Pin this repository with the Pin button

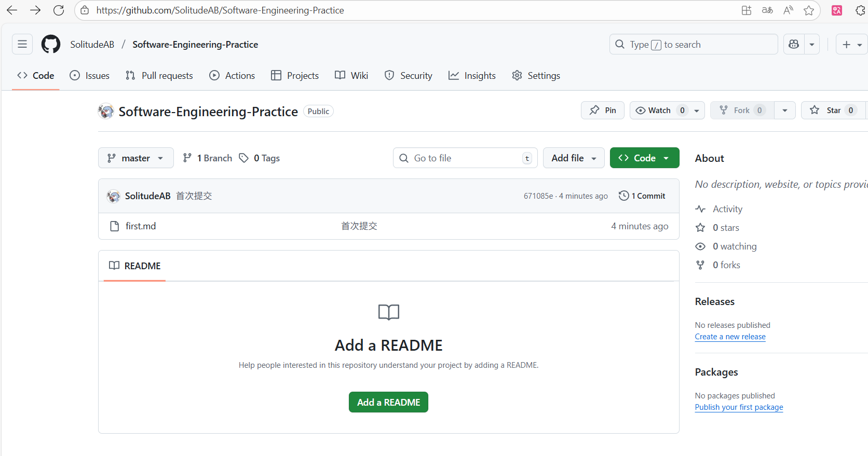coord(603,110)
